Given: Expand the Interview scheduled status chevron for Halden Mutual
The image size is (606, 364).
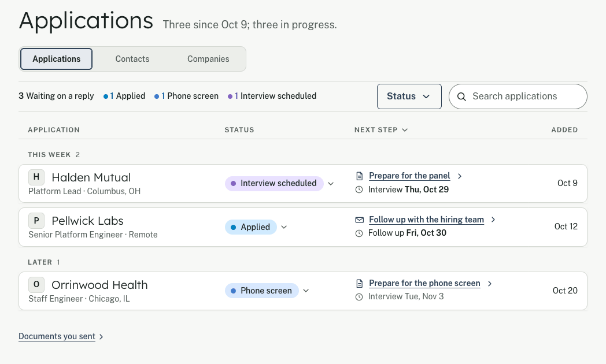Looking at the screenshot, I should click(331, 184).
